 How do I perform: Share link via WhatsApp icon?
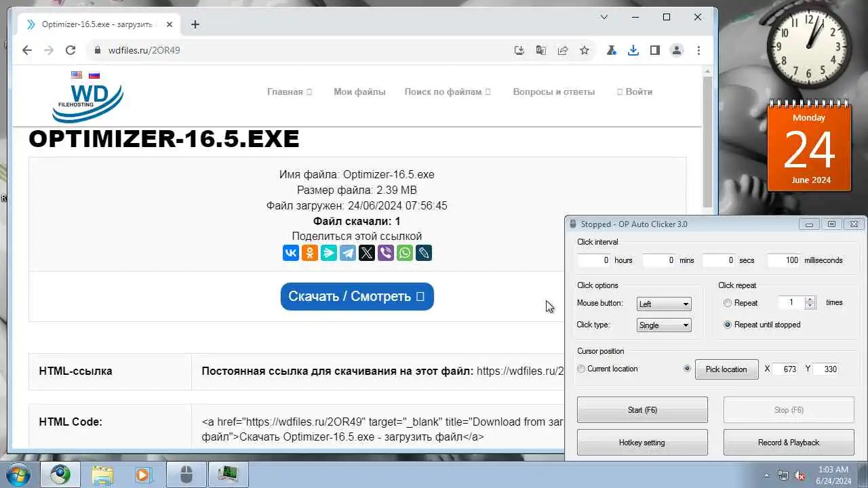click(405, 253)
